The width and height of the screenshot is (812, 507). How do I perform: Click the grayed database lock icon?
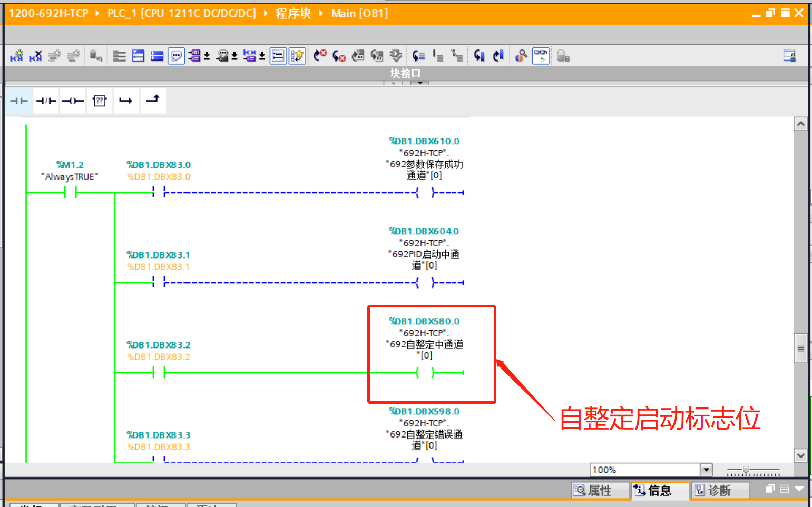pyautogui.click(x=563, y=56)
